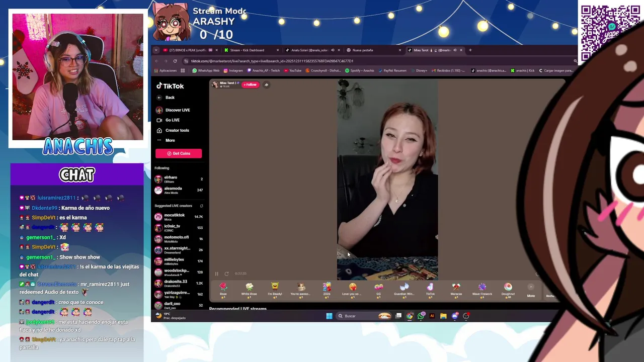Switch to the BBNO$ x PEAK YouTube tab
This screenshot has width=644, height=362.
click(190, 50)
